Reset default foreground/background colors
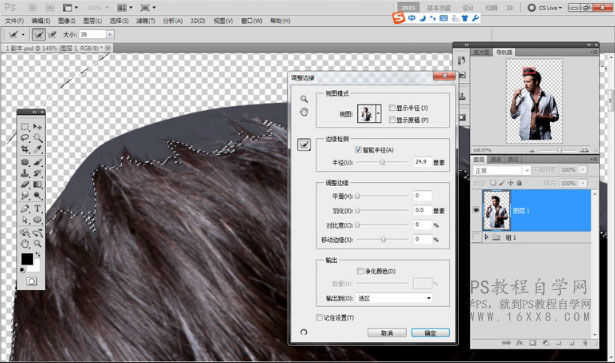This screenshot has width=615, height=363. (x=22, y=270)
